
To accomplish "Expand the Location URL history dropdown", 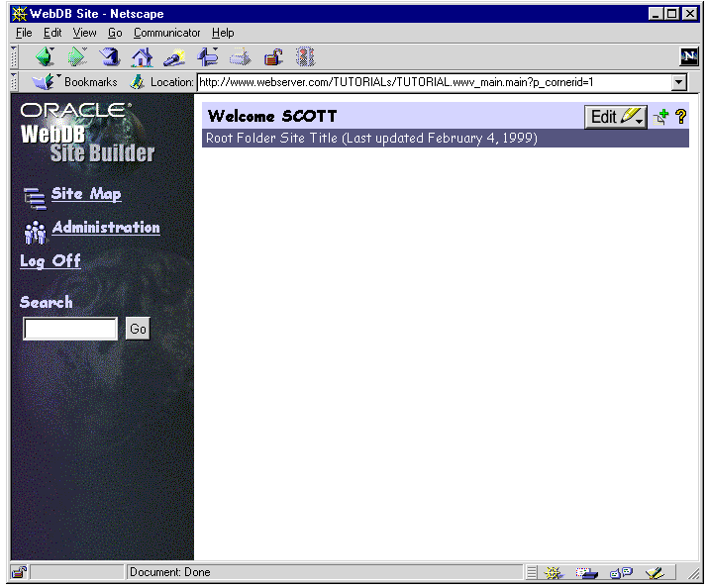I will click(678, 83).
